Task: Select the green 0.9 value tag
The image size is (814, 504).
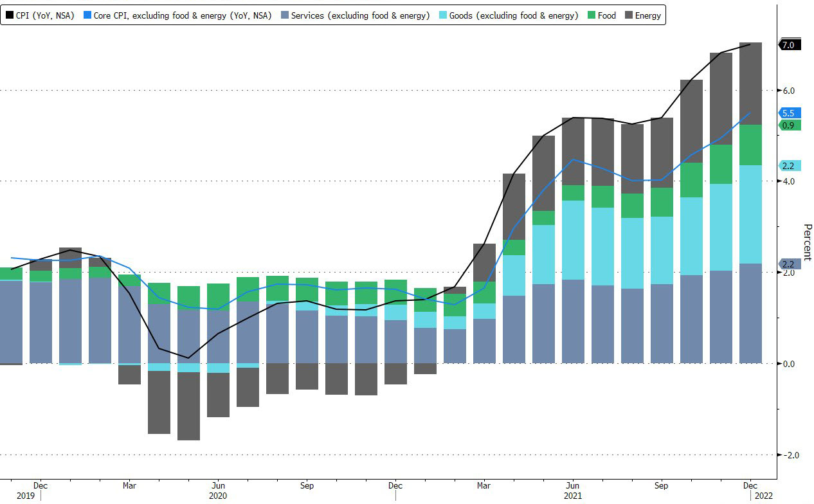Action: click(x=790, y=125)
